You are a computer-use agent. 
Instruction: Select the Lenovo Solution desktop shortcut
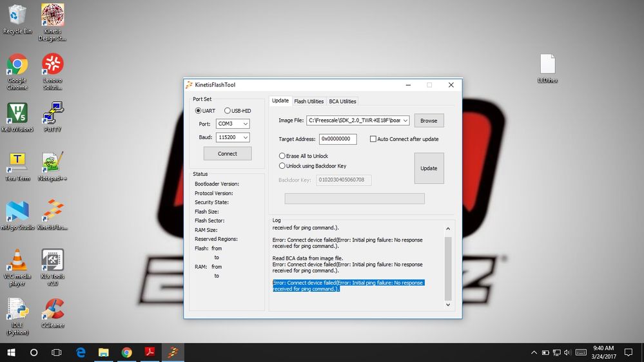click(x=53, y=71)
